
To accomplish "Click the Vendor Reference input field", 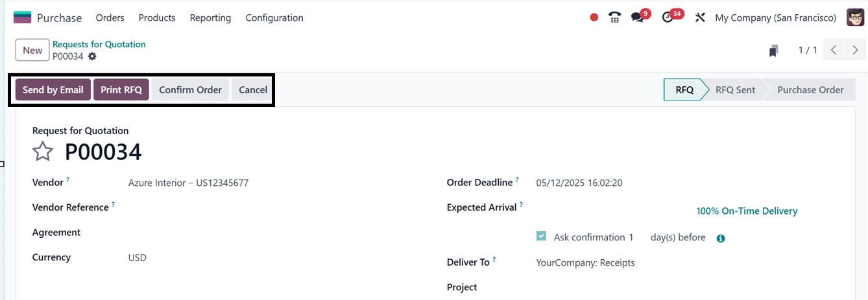I will click(259, 208).
